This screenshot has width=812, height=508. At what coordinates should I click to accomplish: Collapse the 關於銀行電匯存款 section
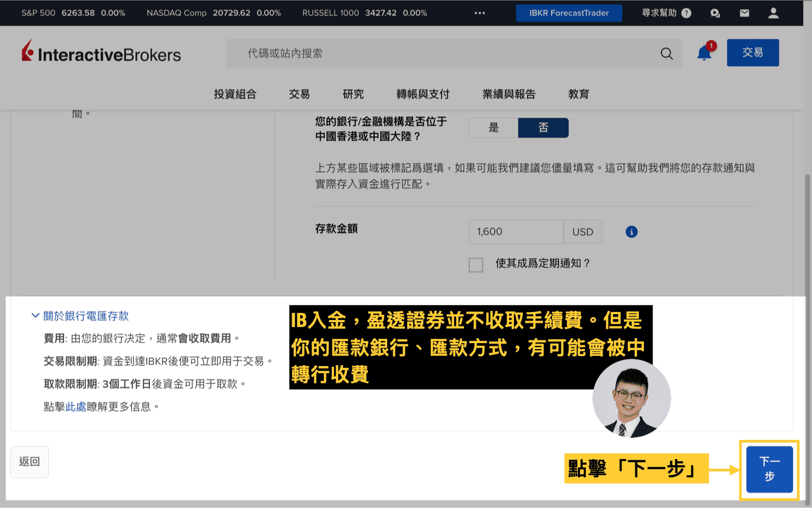(80, 316)
